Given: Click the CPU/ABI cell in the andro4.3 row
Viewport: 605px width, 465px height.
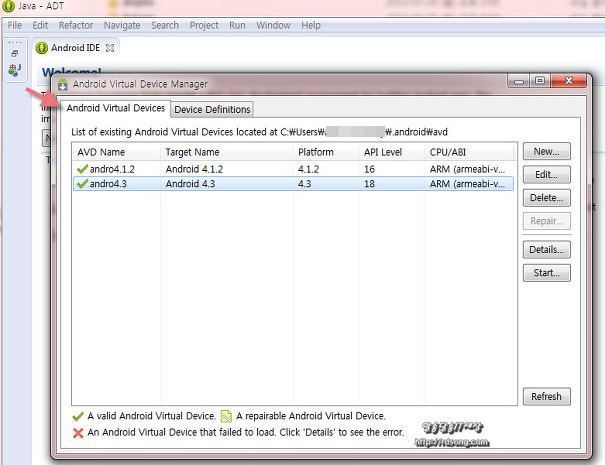Looking at the screenshot, I should tap(467, 184).
